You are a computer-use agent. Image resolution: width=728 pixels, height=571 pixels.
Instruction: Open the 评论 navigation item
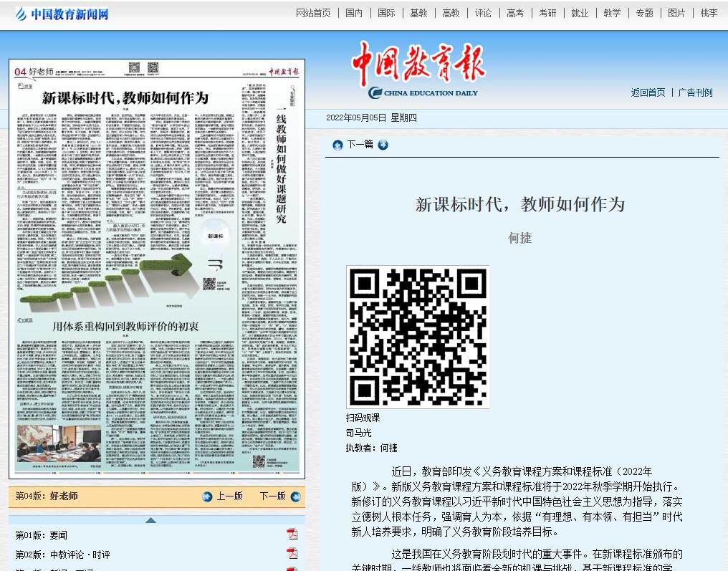click(x=483, y=13)
